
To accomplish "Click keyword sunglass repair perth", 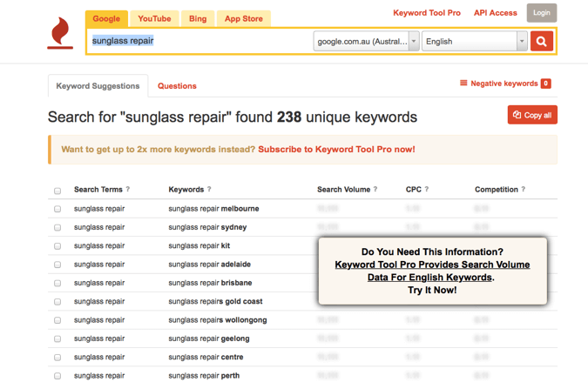I will pyautogui.click(x=204, y=376).
